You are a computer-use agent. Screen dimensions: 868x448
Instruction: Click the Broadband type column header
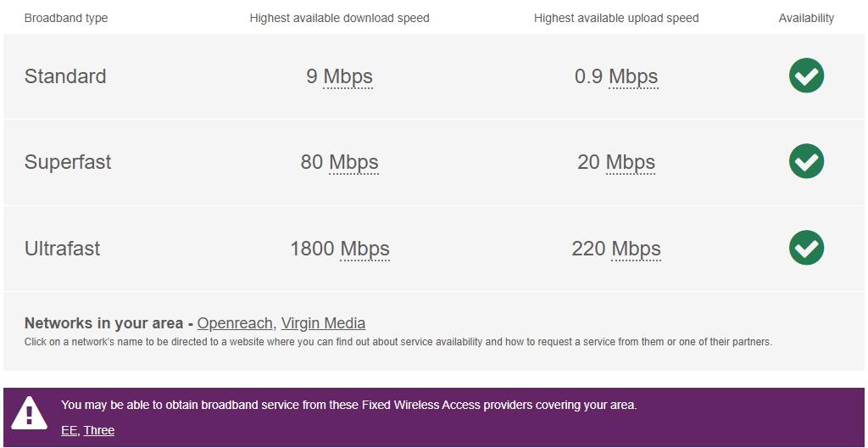pos(66,18)
